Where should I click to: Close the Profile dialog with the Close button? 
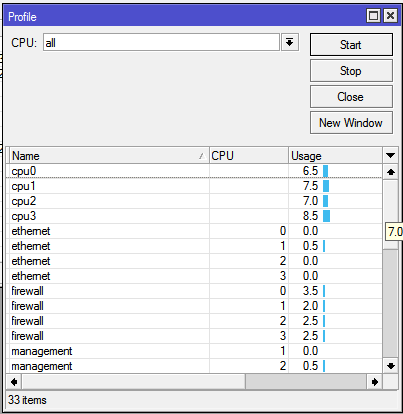[x=351, y=97]
